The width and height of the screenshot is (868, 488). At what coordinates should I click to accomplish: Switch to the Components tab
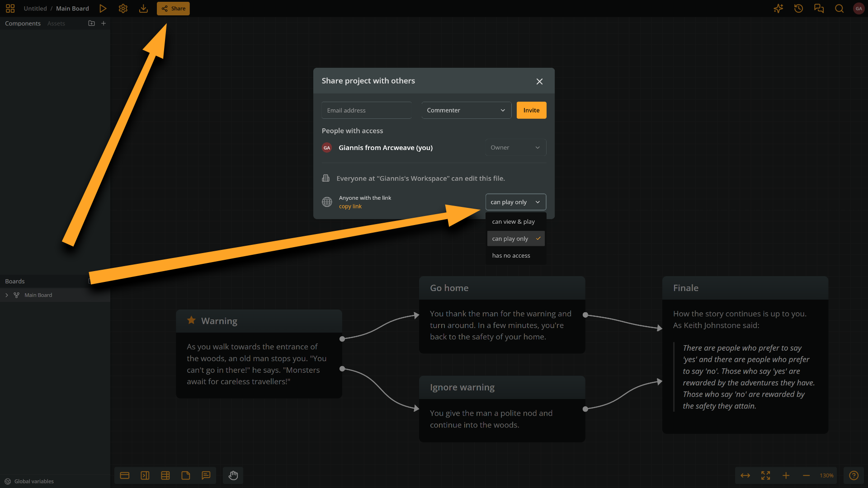(x=23, y=23)
